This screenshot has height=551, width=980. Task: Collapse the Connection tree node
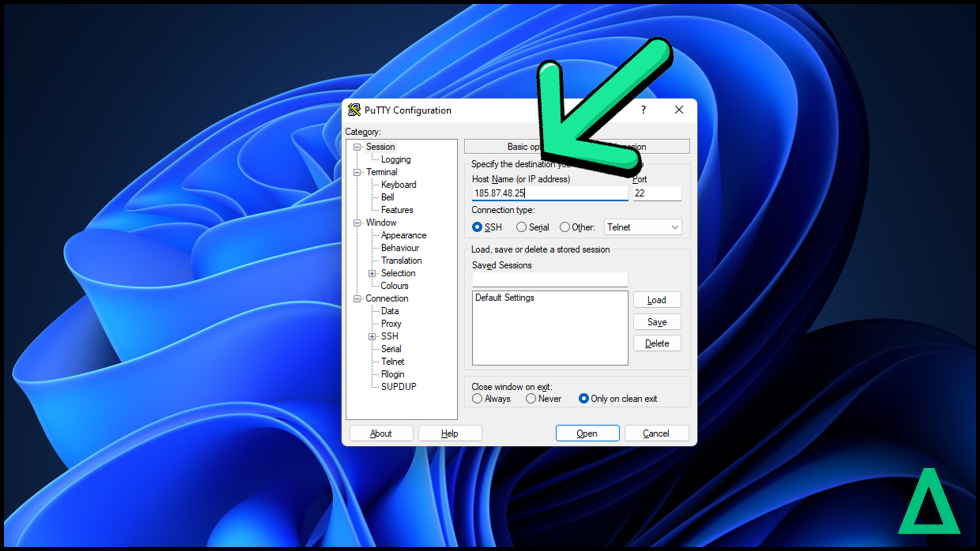[357, 299]
